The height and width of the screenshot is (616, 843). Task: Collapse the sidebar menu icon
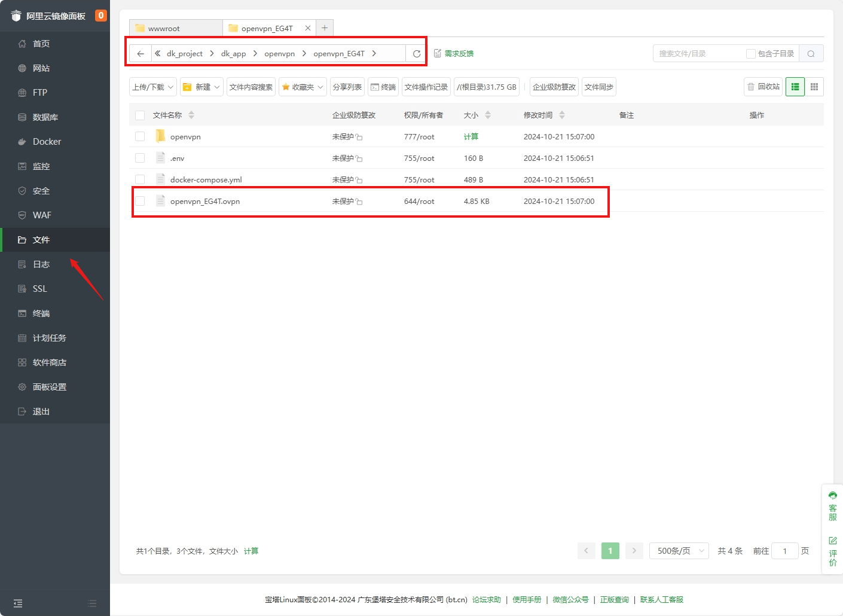point(18,603)
